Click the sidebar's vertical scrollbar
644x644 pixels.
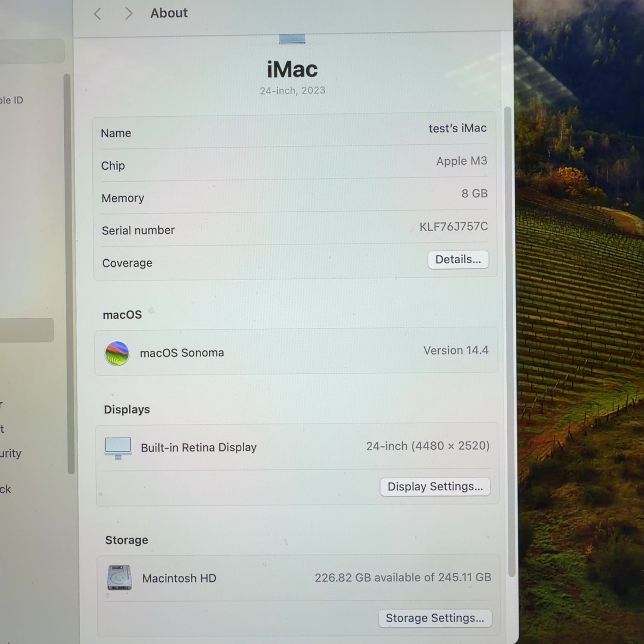click(69, 275)
